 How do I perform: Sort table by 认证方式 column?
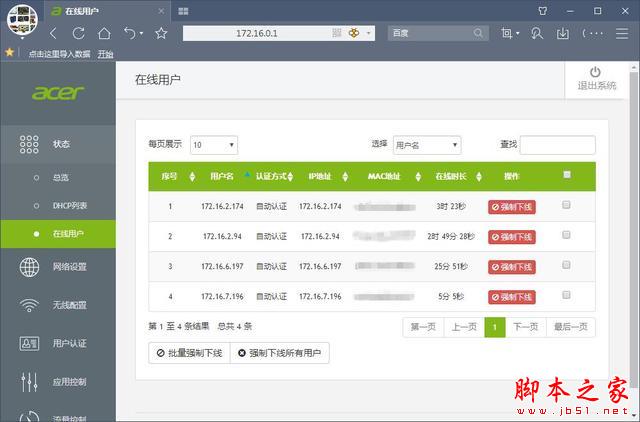(x=290, y=177)
